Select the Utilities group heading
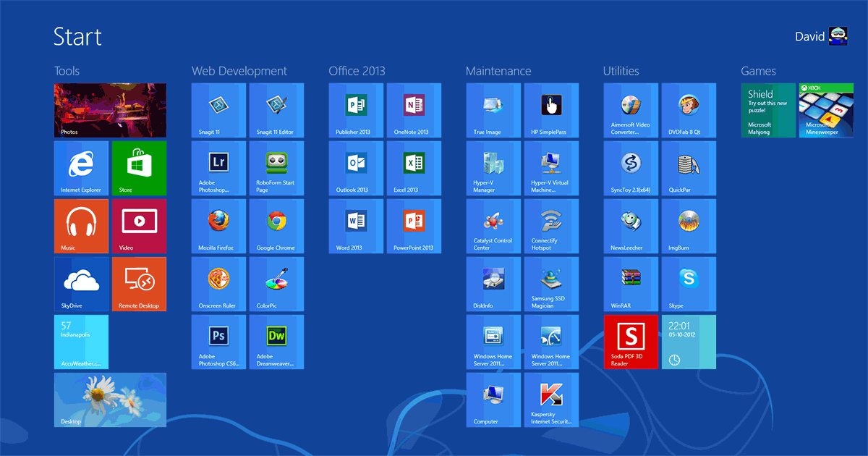This screenshot has width=868, height=456. pyautogui.click(x=621, y=71)
